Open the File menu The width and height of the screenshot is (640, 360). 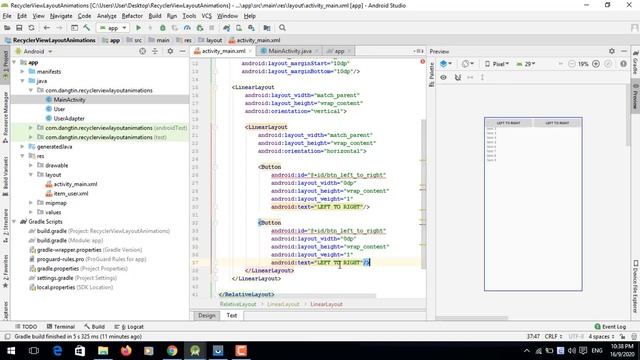pos(7,16)
